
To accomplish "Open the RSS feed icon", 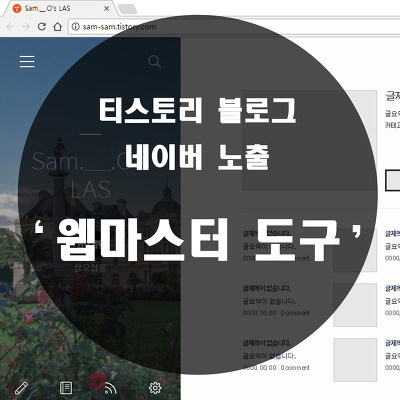I will tap(110, 388).
